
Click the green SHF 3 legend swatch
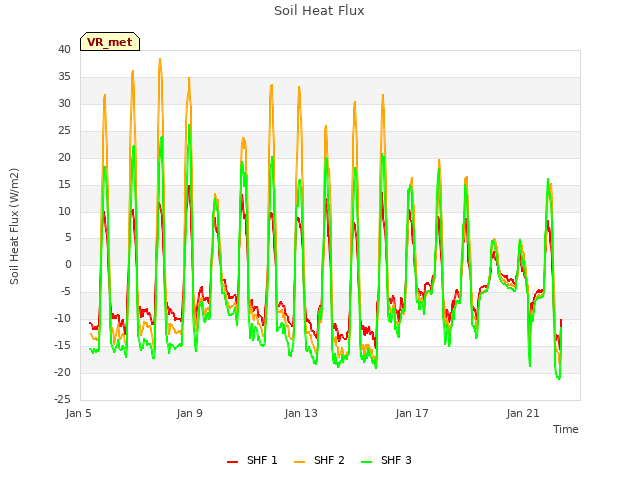pyautogui.click(x=366, y=461)
